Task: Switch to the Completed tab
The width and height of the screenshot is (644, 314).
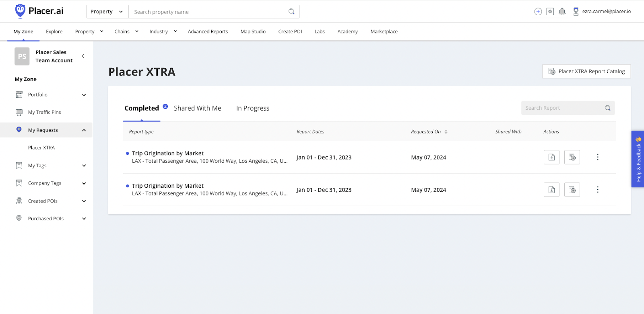Action: pos(142,108)
